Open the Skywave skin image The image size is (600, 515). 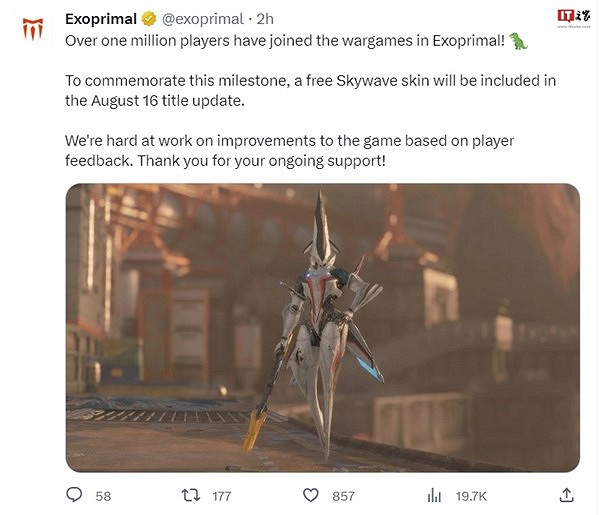(323, 328)
